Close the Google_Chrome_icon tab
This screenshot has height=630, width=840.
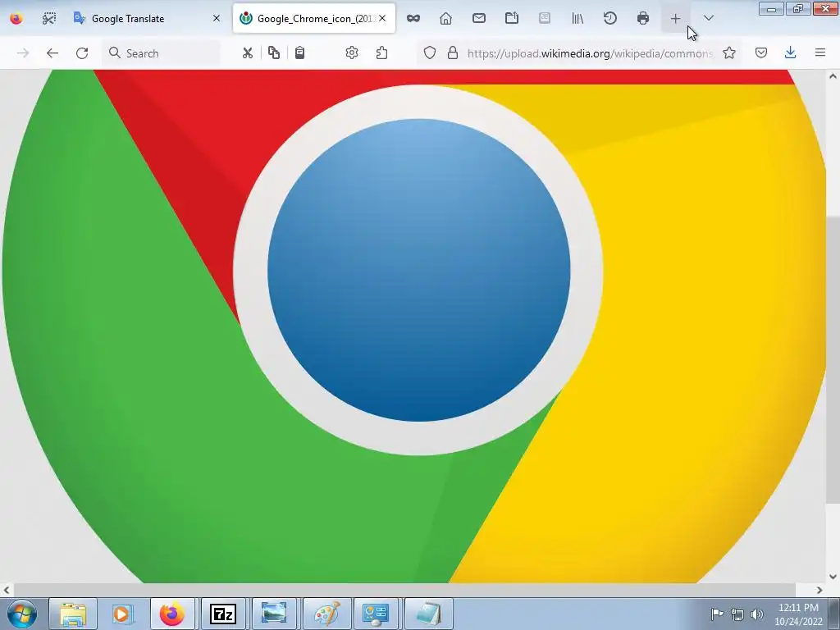click(382, 18)
